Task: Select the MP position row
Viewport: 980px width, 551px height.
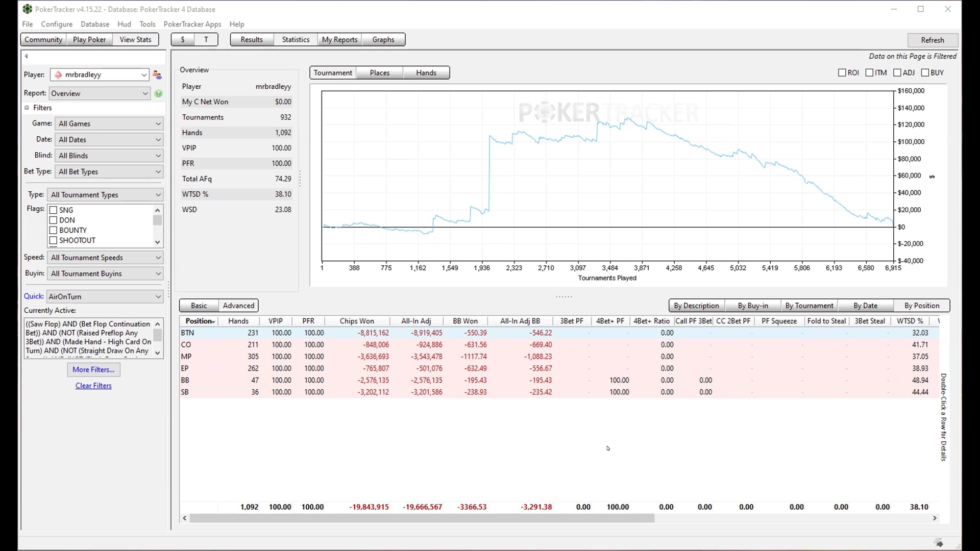Action: click(x=559, y=357)
